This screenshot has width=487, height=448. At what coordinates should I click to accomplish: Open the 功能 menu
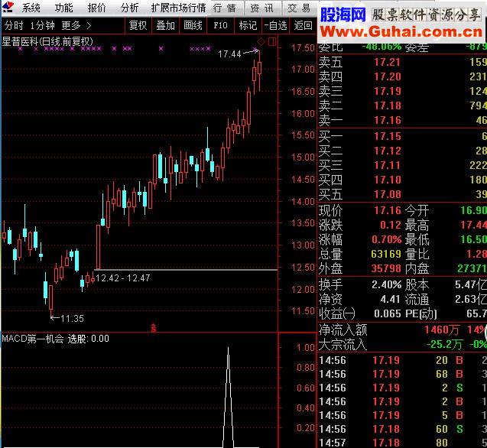pyautogui.click(x=63, y=8)
